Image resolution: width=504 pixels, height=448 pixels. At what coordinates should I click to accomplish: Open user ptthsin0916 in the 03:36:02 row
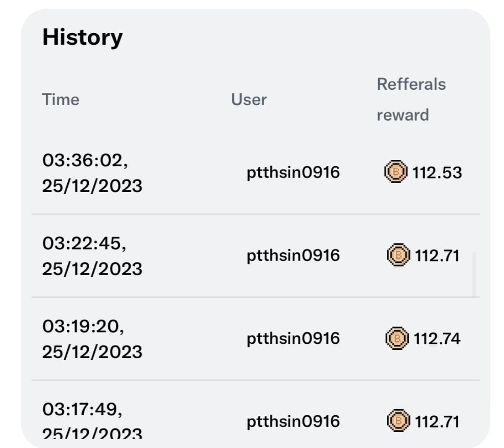tap(293, 172)
